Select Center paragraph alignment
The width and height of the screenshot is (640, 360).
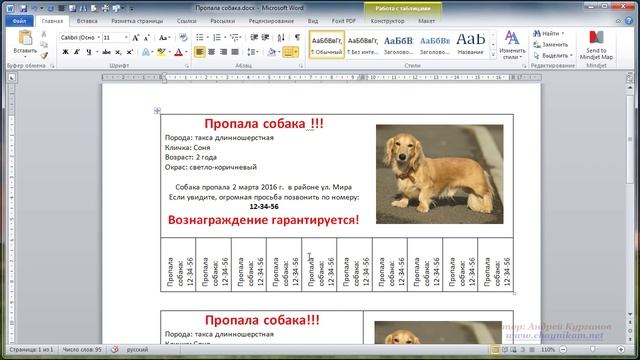[211, 52]
